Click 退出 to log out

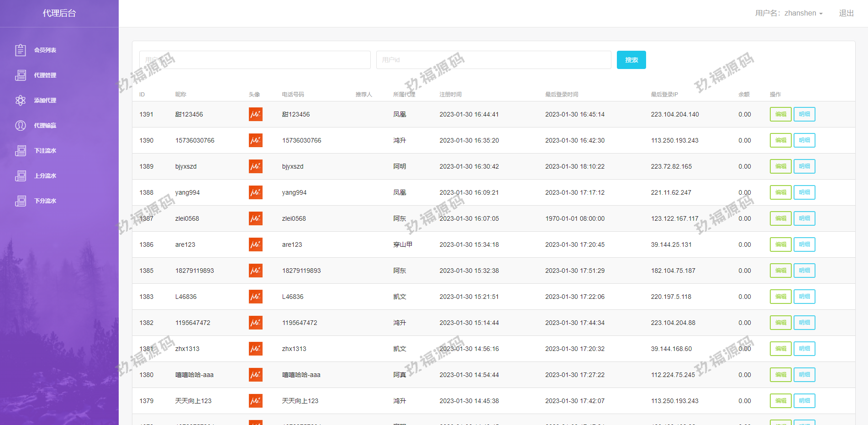click(846, 13)
